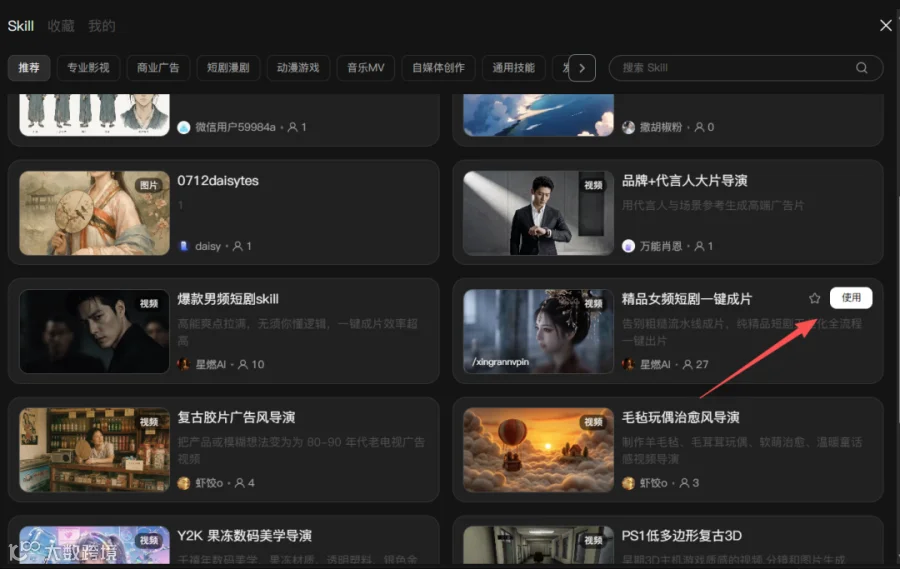Click the user count icon beside 虾饺o 4

point(240,483)
